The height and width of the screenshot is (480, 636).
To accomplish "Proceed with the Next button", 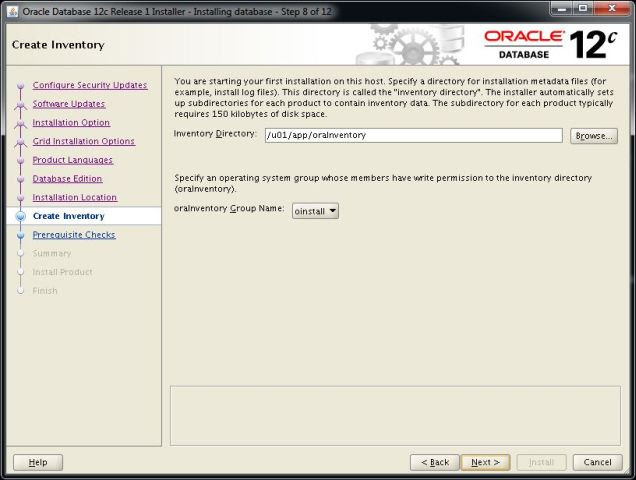I will [x=486, y=462].
